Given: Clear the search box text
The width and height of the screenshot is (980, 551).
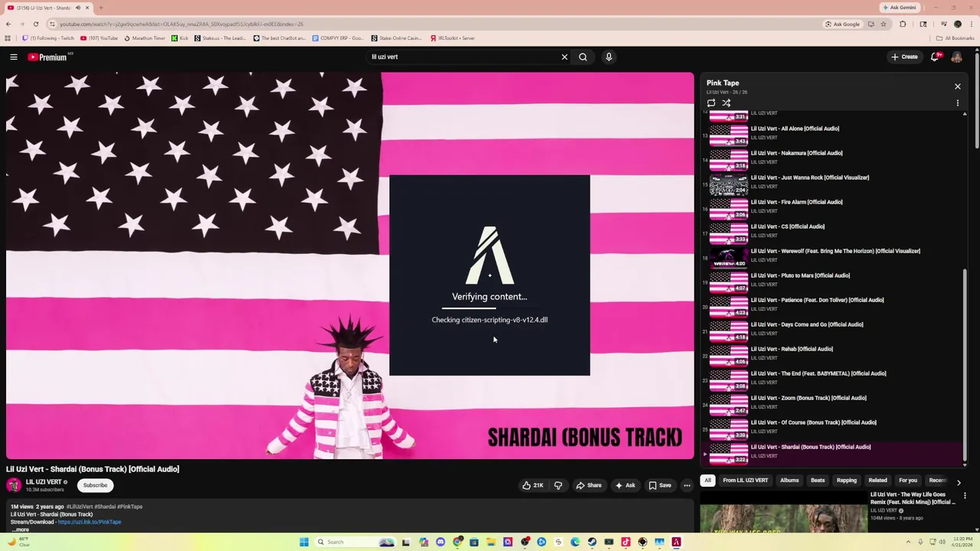Looking at the screenshot, I should click(564, 57).
